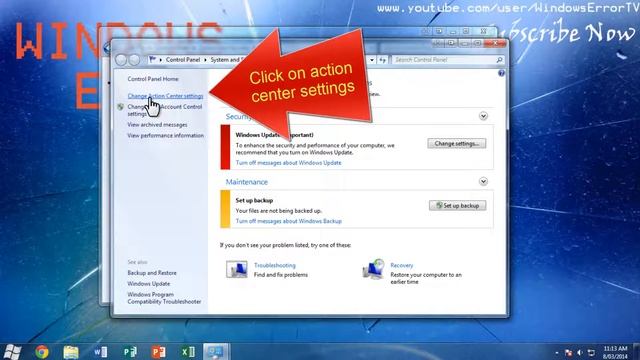
Task: Open Windows Update under See also
Action: (149, 283)
